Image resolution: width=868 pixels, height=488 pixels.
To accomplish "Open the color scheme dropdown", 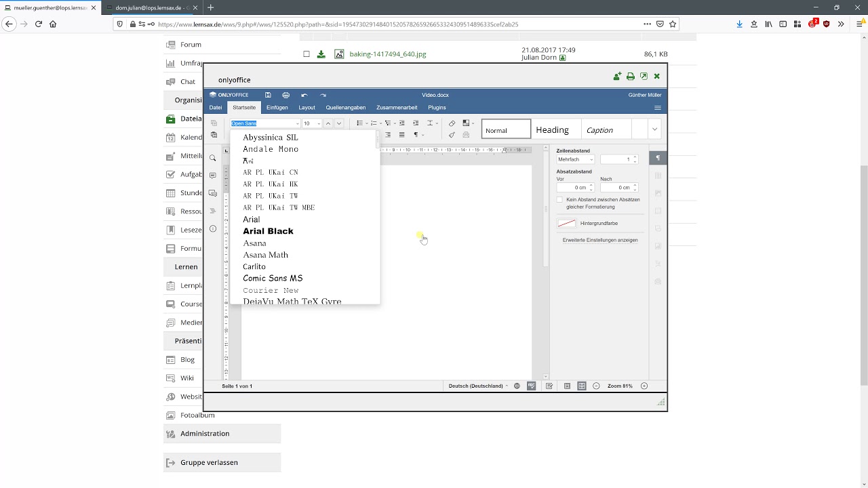I will (473, 123).
